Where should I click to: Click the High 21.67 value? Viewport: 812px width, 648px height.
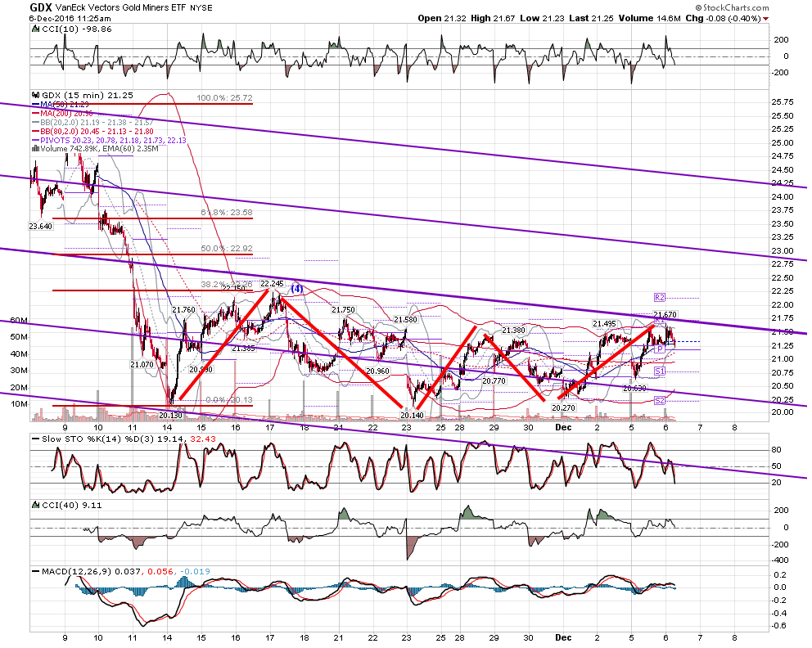click(x=493, y=18)
